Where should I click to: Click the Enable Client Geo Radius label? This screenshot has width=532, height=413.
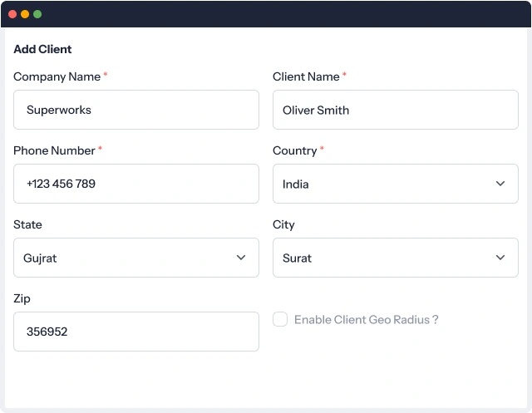click(367, 319)
